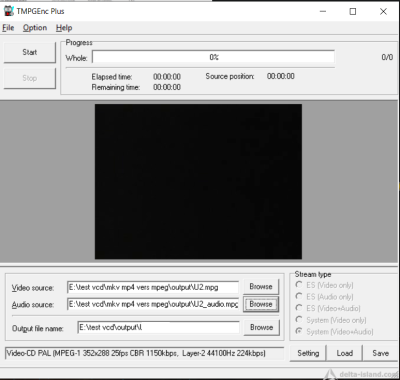Click the Video source path field
Screen dimensions: 400x380
(153, 287)
